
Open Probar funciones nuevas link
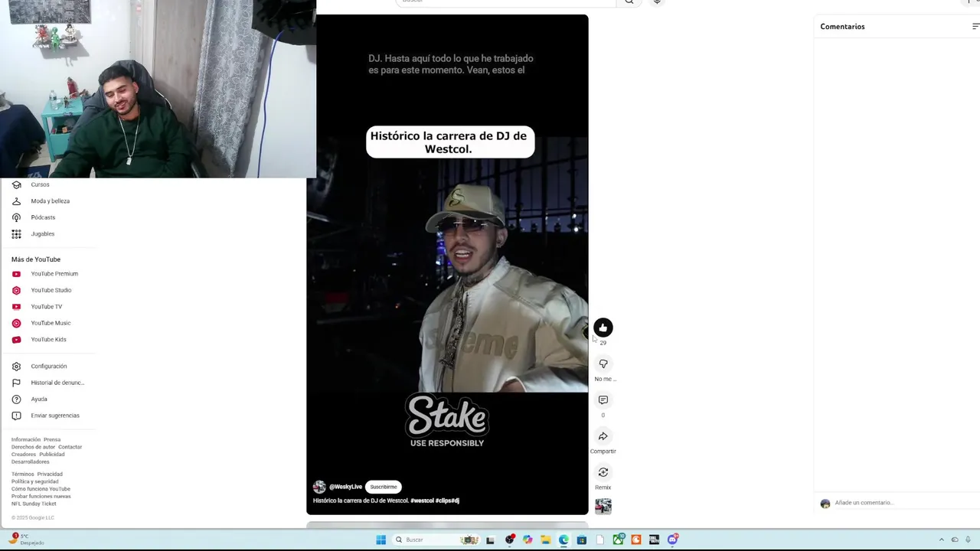click(41, 497)
